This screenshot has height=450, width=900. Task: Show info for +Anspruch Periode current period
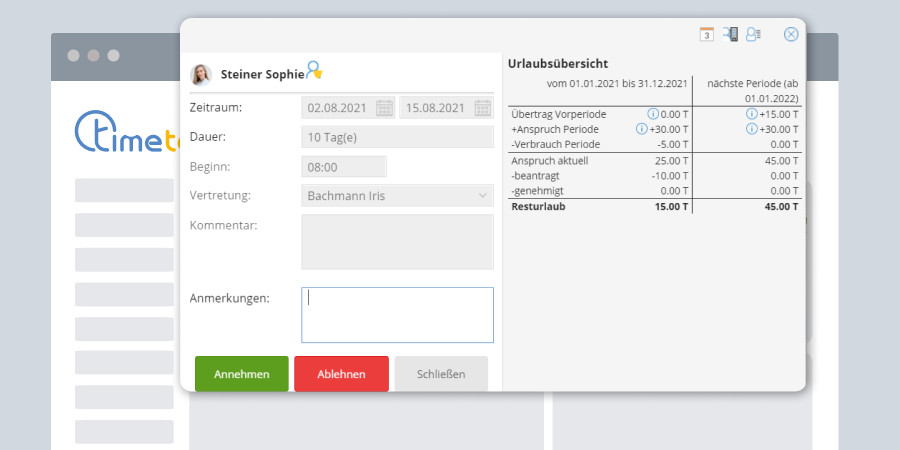[x=642, y=129]
